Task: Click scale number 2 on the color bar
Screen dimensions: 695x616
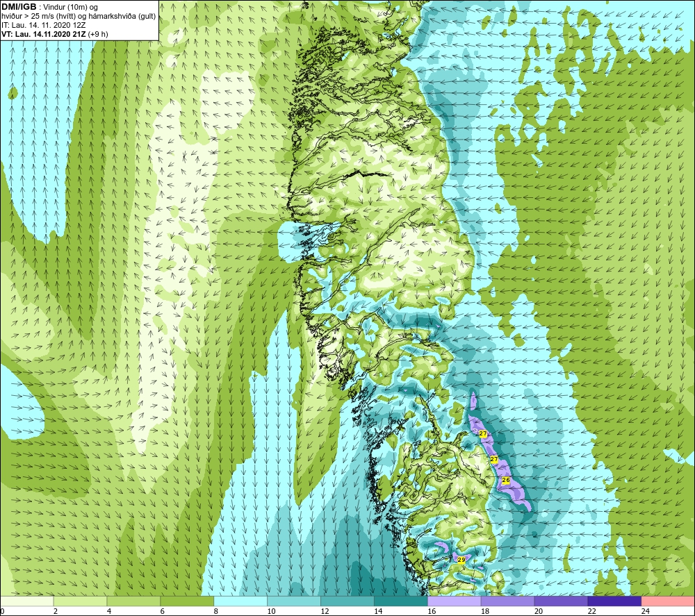Action: coord(56,611)
